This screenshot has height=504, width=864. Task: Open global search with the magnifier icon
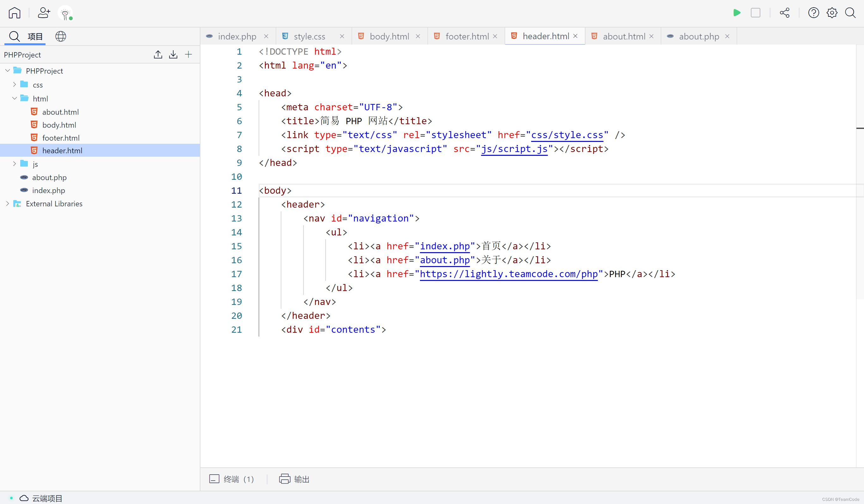pos(851,13)
